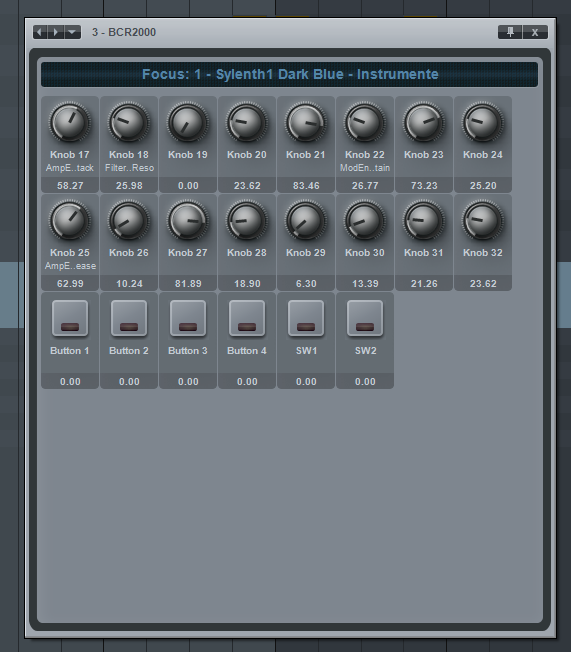Image resolution: width=571 pixels, height=652 pixels.
Task: Click the previous preset left arrow
Action: tap(40, 32)
